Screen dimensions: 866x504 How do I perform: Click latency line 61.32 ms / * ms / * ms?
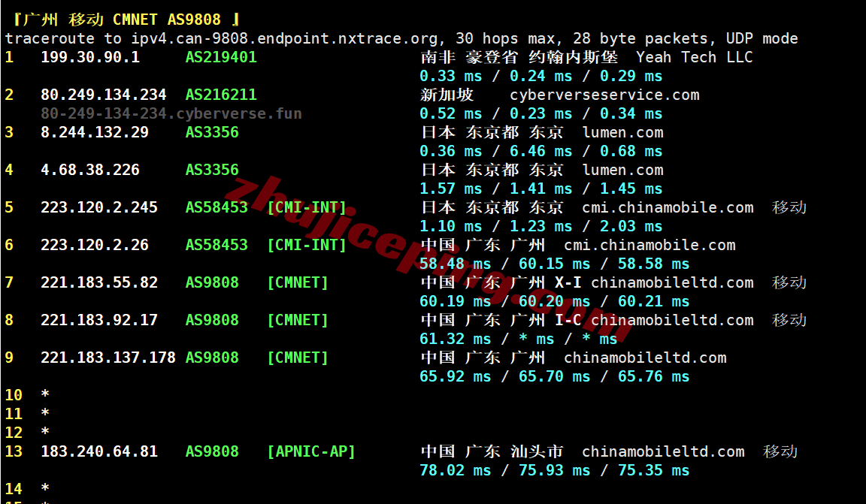[519, 339]
